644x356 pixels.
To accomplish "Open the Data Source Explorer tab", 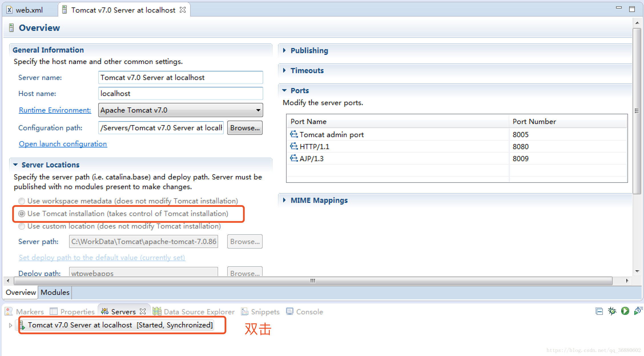I will (194, 311).
